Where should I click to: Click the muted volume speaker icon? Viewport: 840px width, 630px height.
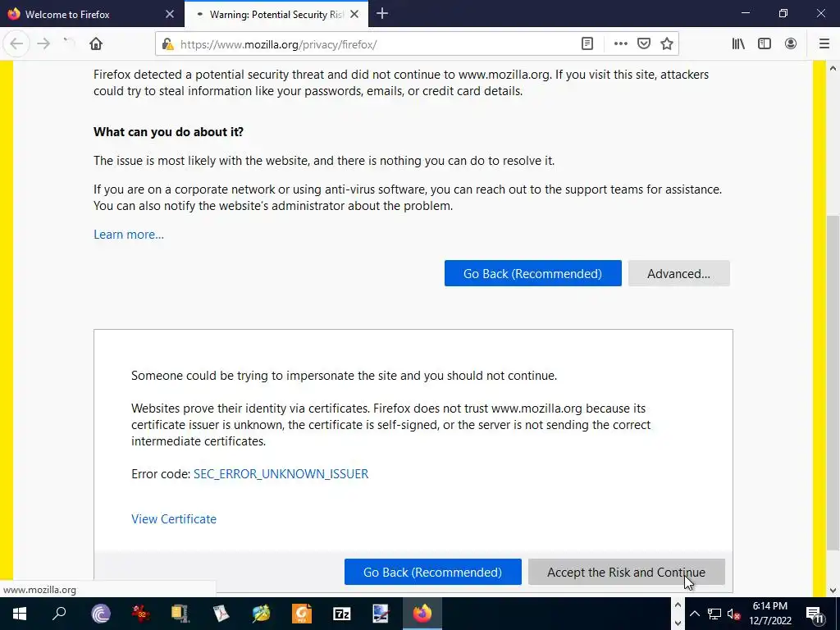tap(733, 614)
